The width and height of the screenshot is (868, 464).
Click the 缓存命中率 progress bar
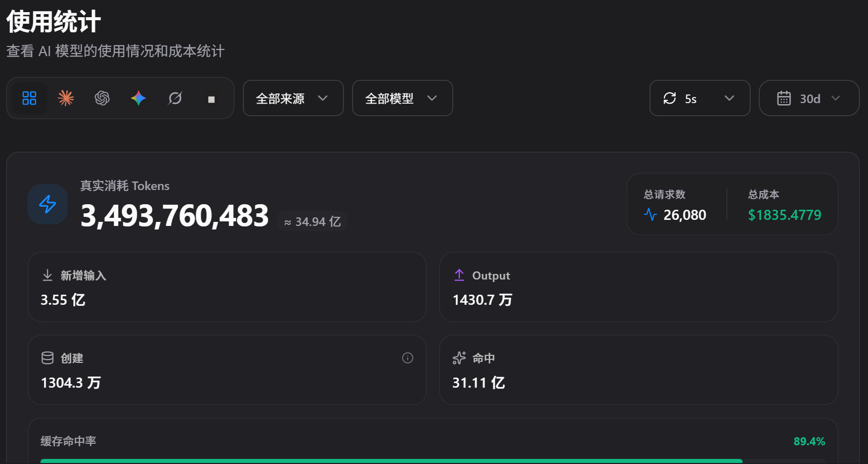433,461
